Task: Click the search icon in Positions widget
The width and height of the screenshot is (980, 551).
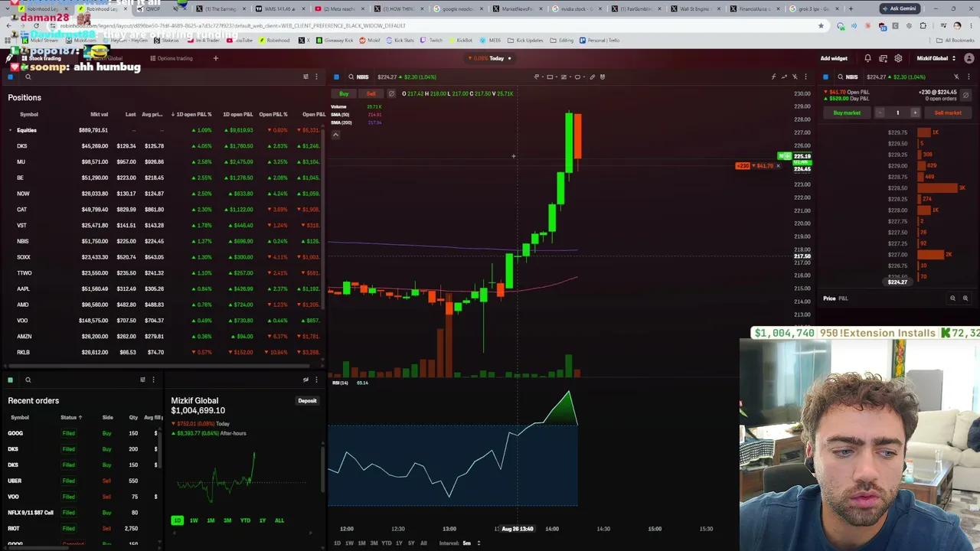Action: [28, 77]
